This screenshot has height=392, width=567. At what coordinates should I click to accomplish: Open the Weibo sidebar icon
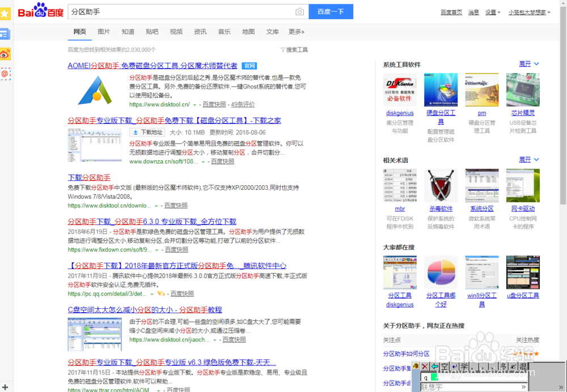[x=5, y=54]
